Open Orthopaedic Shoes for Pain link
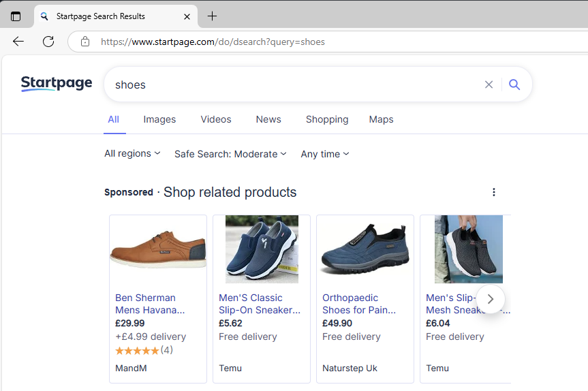The image size is (588, 391). [358, 304]
